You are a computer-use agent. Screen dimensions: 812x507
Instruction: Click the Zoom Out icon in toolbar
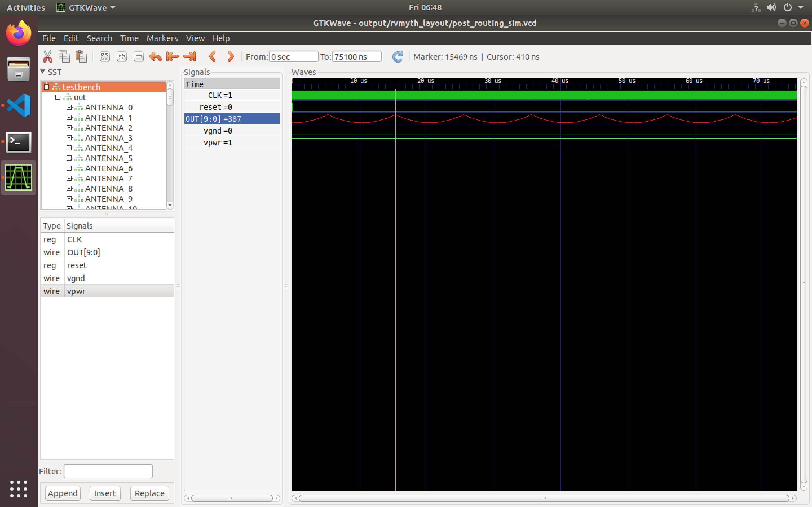[138, 57]
